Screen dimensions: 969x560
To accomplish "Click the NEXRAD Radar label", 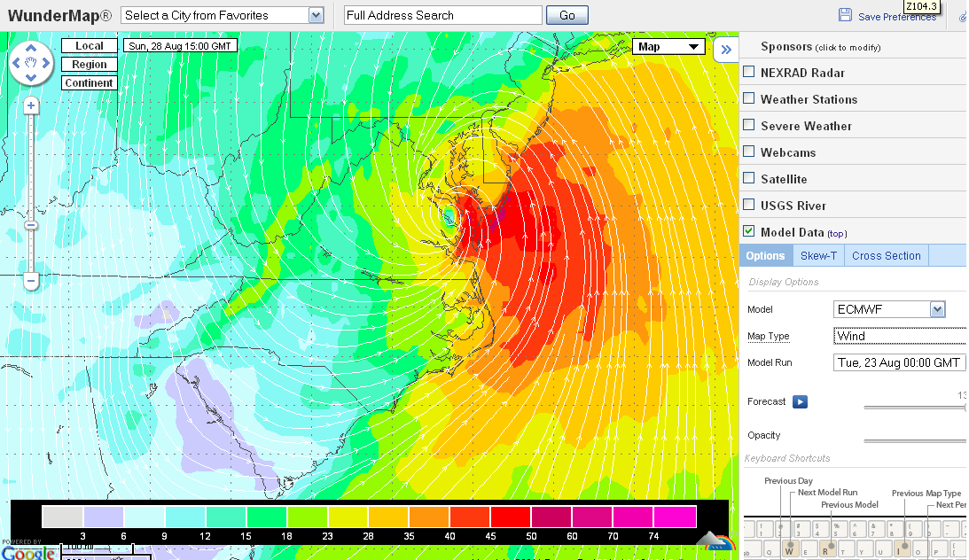I will click(x=802, y=73).
